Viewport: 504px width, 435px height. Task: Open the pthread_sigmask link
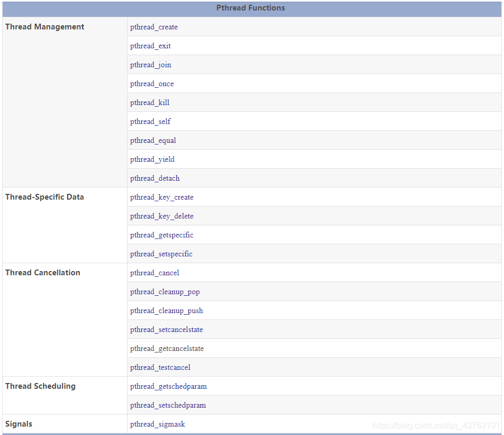(157, 424)
